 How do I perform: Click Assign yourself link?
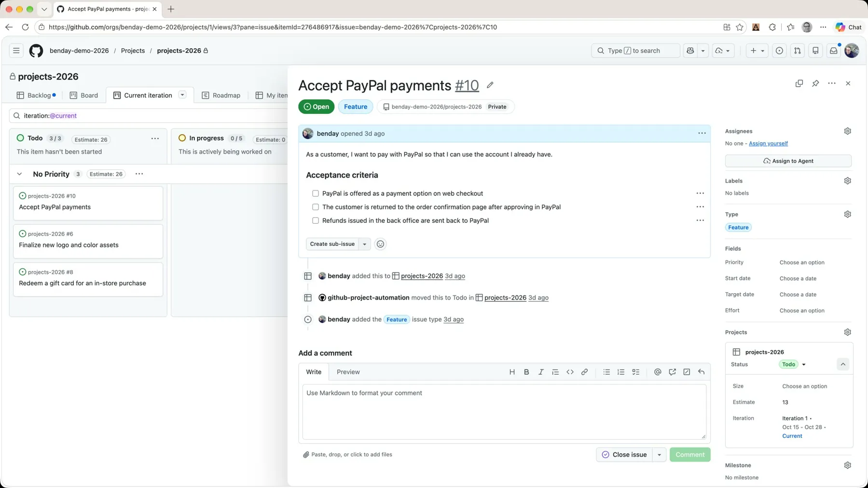(x=768, y=143)
